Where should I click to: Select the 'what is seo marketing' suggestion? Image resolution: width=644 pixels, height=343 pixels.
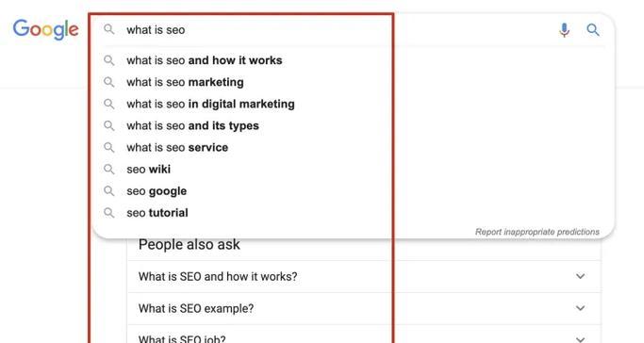185,82
